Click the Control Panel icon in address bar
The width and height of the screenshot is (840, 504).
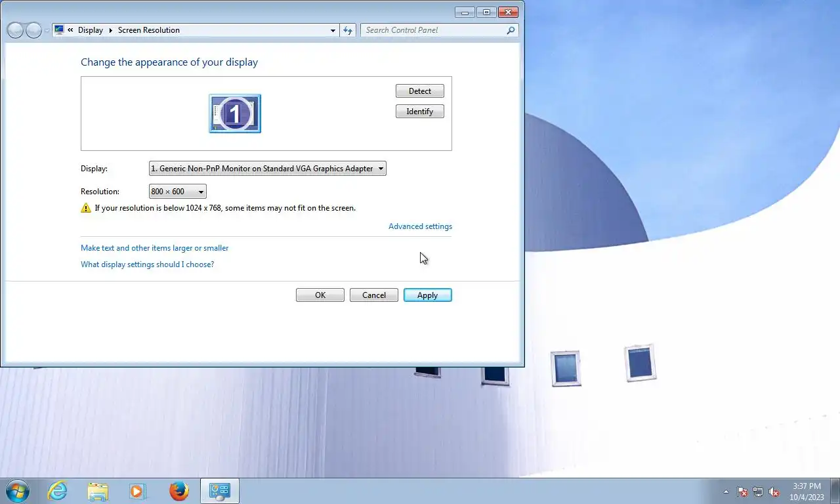click(60, 30)
